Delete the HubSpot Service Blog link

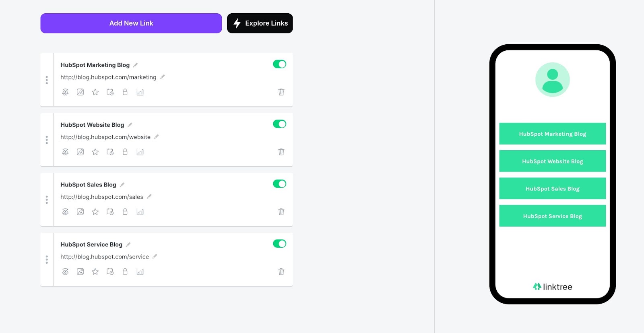pos(281,271)
